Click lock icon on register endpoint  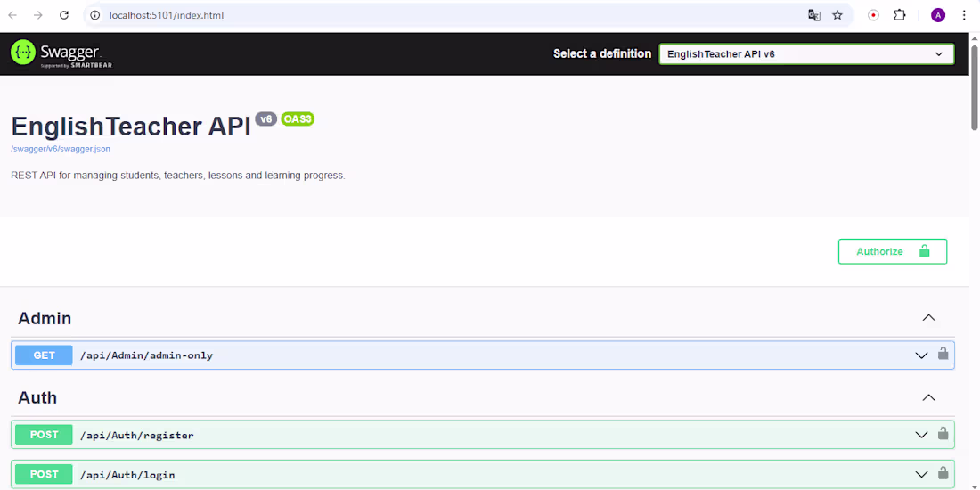[x=943, y=433]
